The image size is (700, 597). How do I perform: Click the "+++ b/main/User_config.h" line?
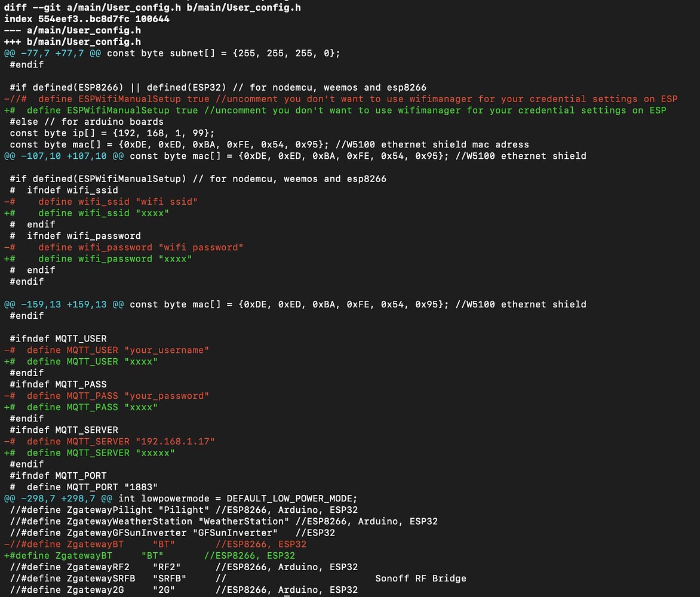[x=72, y=42]
